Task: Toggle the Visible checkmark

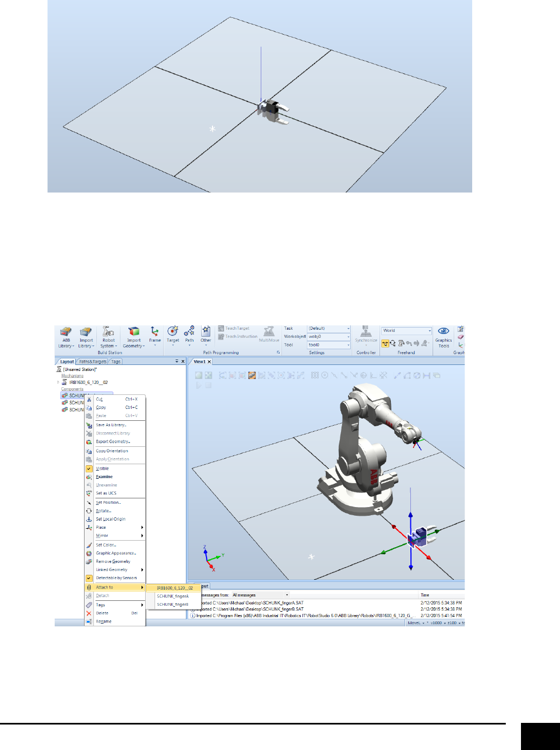Action: tap(89, 469)
